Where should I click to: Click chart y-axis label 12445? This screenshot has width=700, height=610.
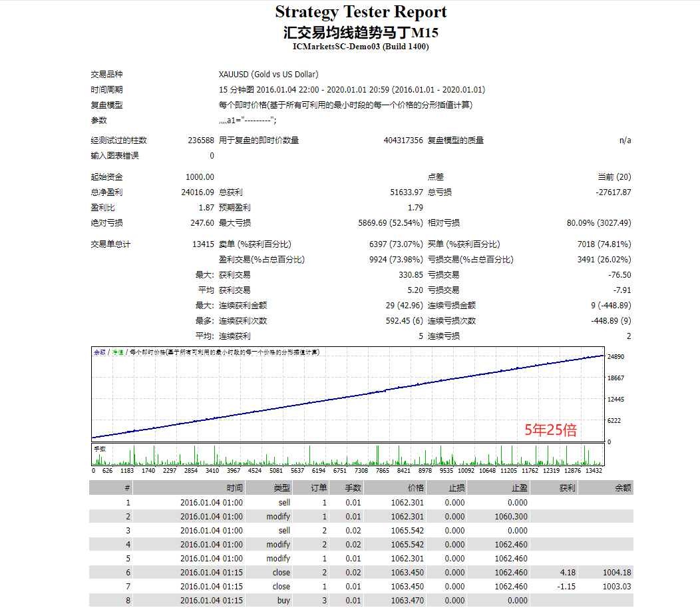tap(615, 399)
